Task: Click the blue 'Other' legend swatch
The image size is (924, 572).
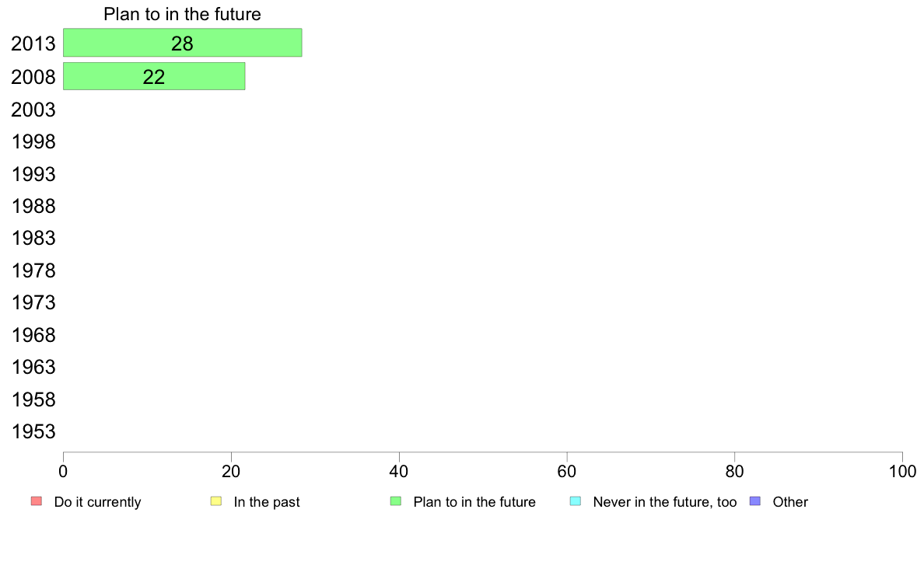Action: tap(754, 501)
